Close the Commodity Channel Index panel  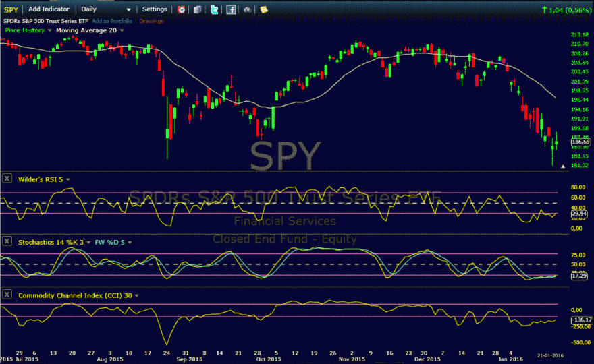7,294
